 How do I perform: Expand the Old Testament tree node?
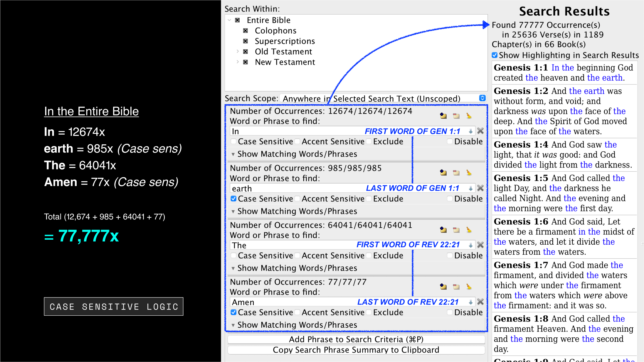pyautogui.click(x=238, y=52)
